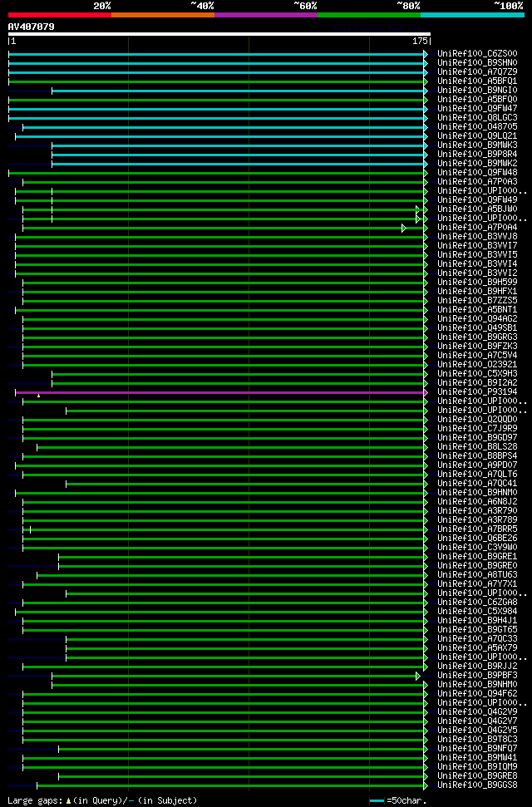Screen dimensions: 532x807
Task: Select the UniRef100_B9GRG3 label
Action: tap(477, 337)
